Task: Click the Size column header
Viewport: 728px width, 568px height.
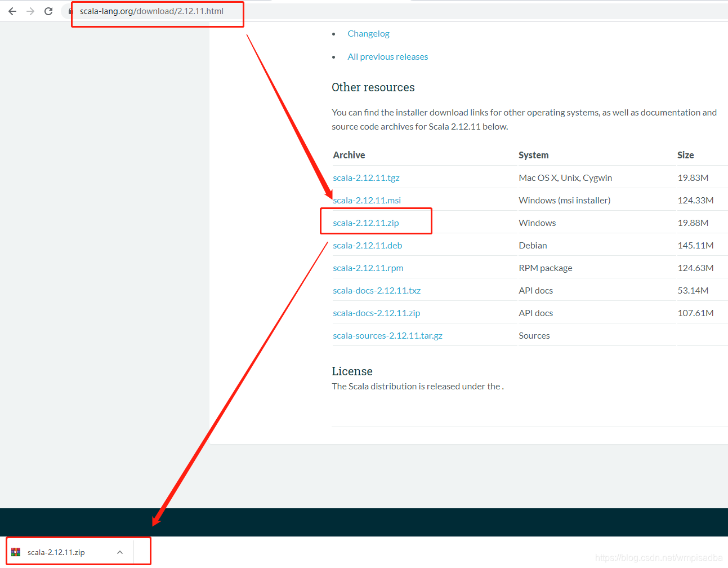Action: click(686, 156)
